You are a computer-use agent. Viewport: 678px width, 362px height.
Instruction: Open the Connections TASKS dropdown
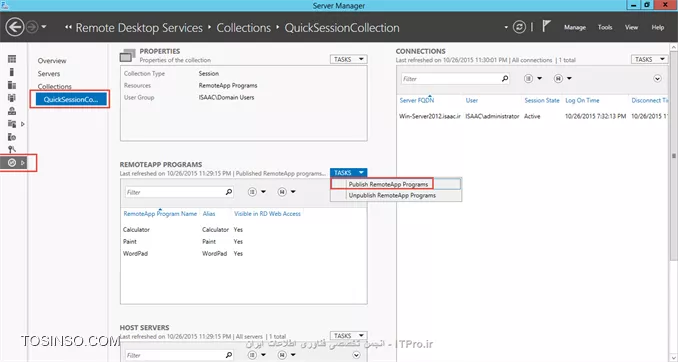(x=649, y=59)
